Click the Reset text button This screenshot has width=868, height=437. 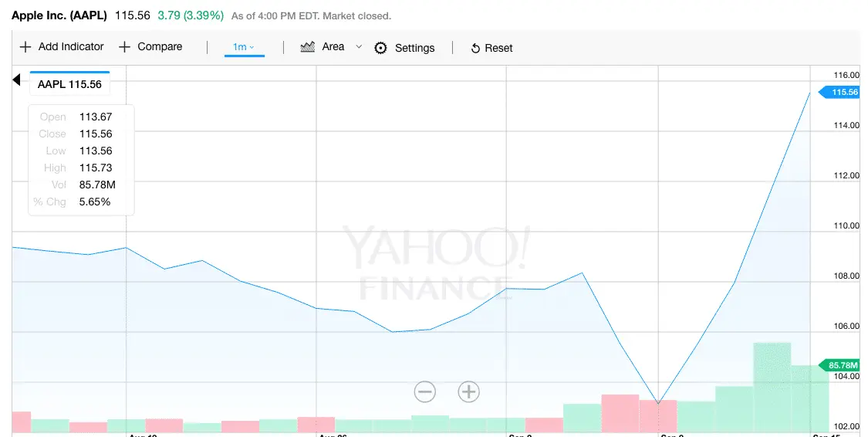tap(498, 48)
